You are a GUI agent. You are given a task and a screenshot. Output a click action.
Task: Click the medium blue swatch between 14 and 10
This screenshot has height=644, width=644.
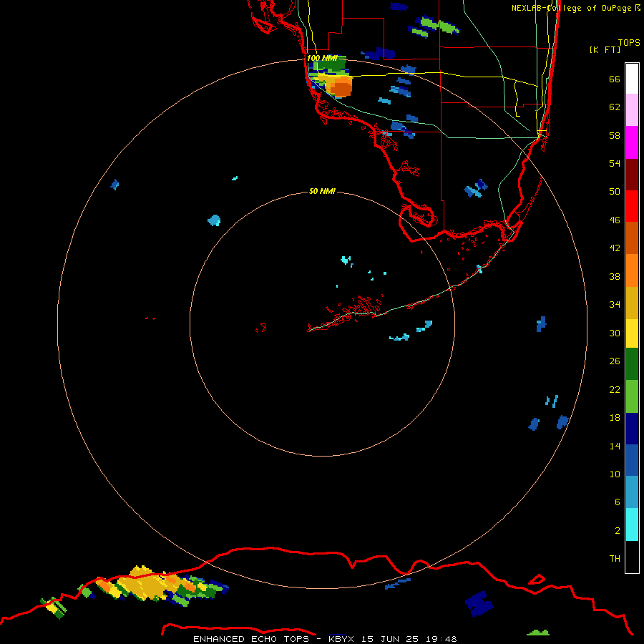tap(632, 460)
